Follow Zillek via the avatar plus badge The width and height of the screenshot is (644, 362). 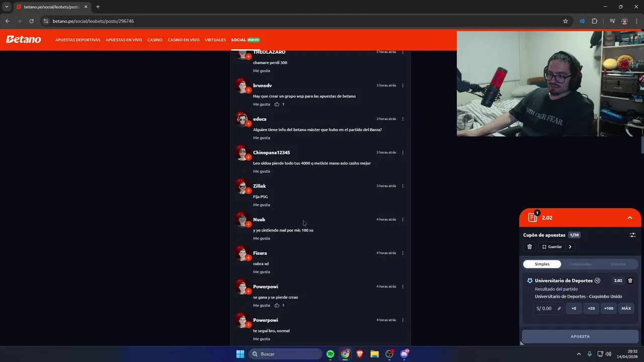[x=248, y=191]
